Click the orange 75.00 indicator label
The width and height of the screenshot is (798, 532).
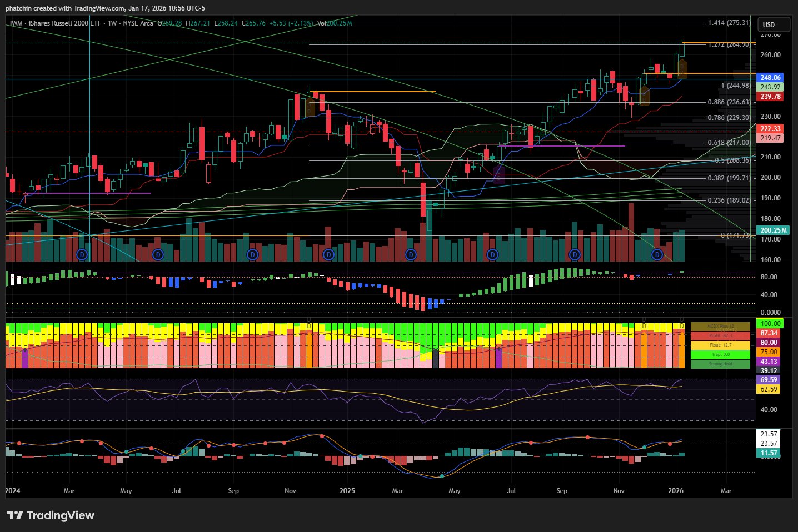click(770, 352)
